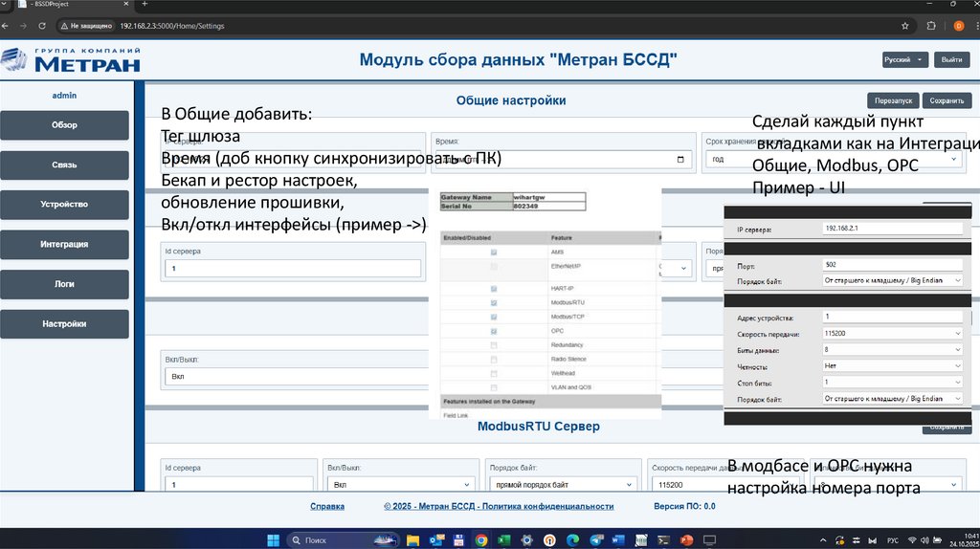Toggle the HART-IP feature checkbox
This screenshot has width=980, height=549.
click(494, 289)
